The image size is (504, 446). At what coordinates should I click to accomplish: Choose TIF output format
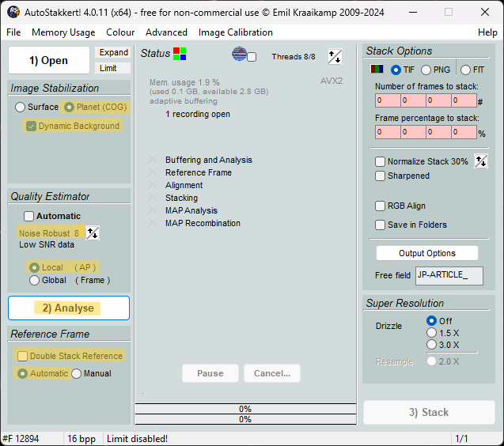pos(396,70)
